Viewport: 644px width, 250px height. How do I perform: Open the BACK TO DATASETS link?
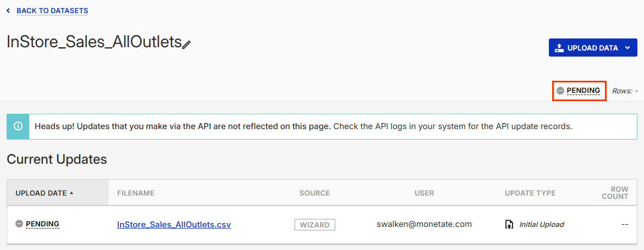tap(52, 10)
